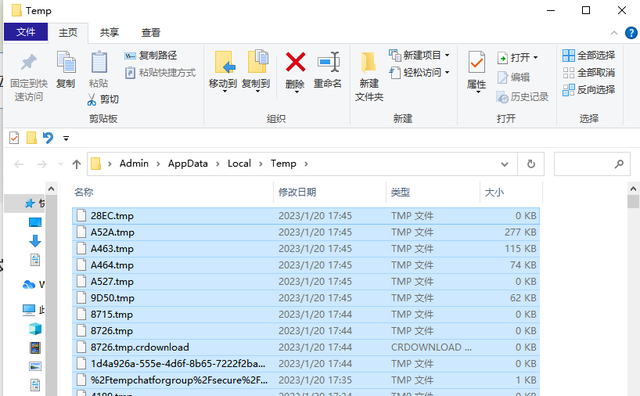640x396 pixels.
Task: Click Temp in the address path
Action: click(283, 164)
